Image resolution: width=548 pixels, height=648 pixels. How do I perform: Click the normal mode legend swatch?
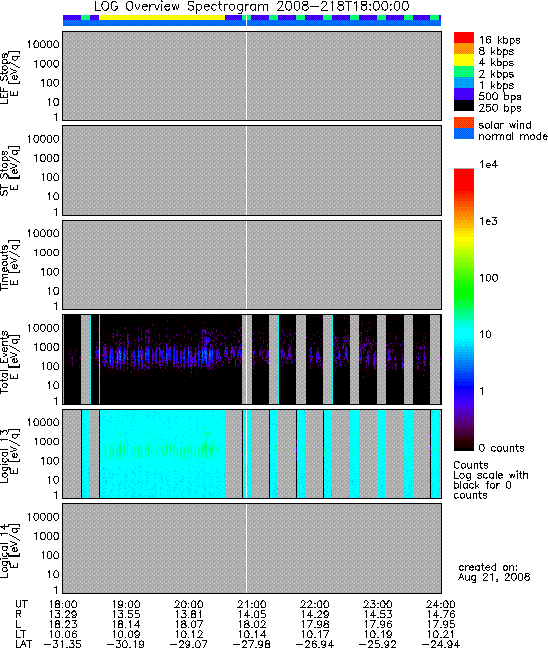click(x=464, y=133)
